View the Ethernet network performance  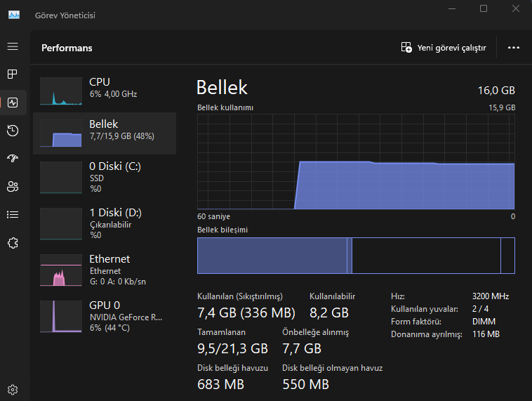(105, 270)
